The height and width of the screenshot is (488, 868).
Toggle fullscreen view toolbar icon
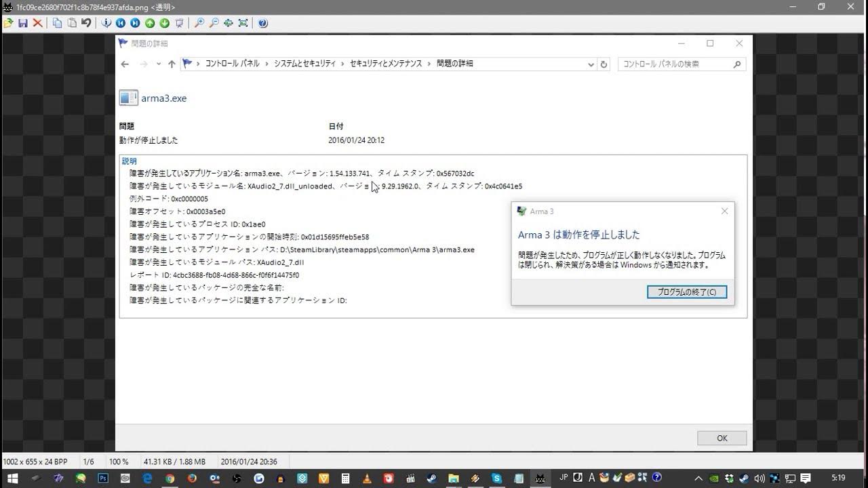pyautogui.click(x=243, y=23)
